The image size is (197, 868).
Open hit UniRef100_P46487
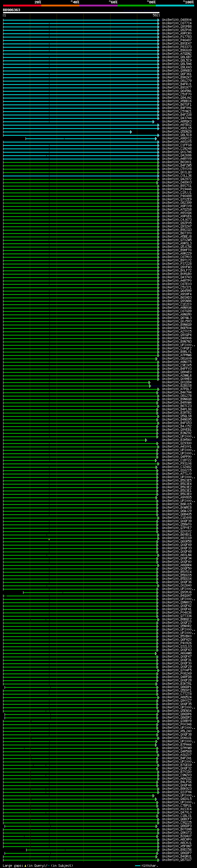177,40
